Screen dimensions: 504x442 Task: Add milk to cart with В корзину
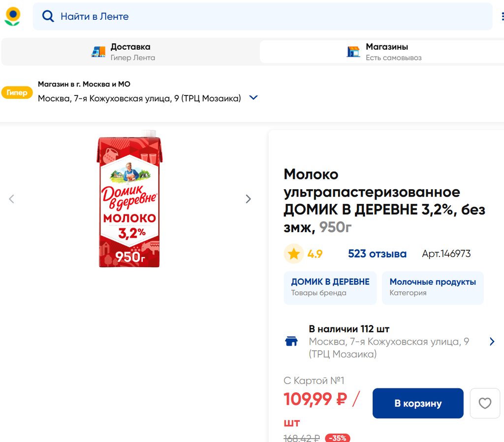pyautogui.click(x=418, y=404)
